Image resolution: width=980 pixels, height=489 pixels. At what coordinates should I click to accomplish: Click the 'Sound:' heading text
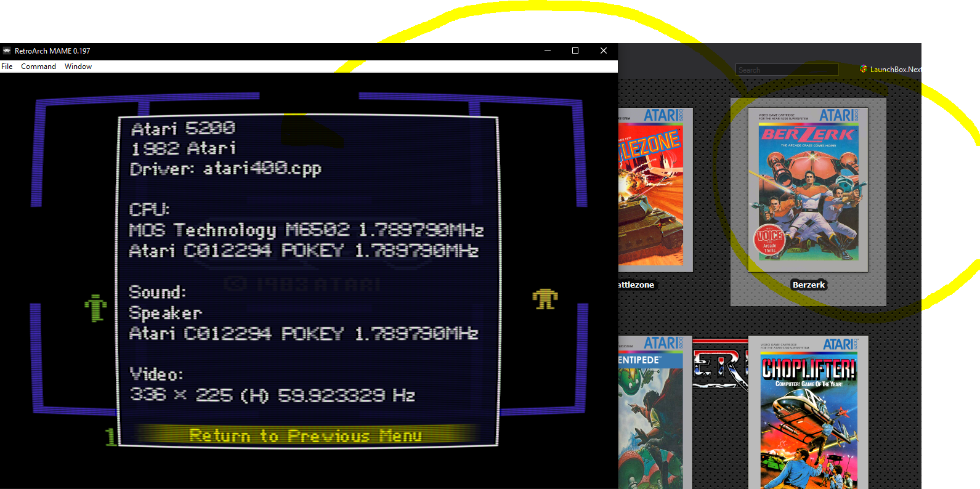(x=157, y=292)
